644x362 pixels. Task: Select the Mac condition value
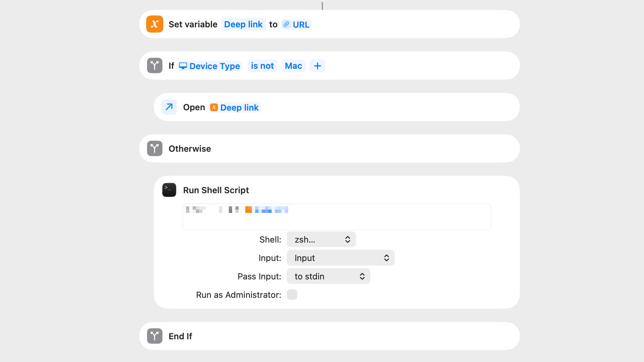point(293,66)
